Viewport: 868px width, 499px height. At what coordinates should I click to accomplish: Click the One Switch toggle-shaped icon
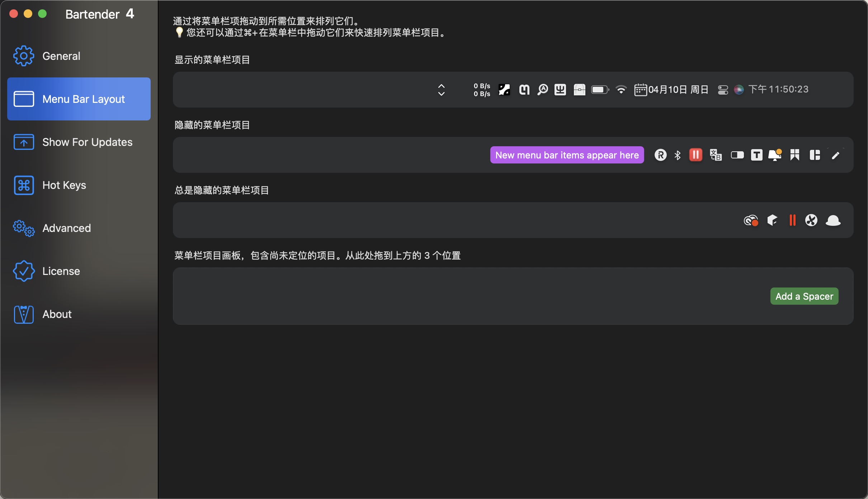point(737,155)
